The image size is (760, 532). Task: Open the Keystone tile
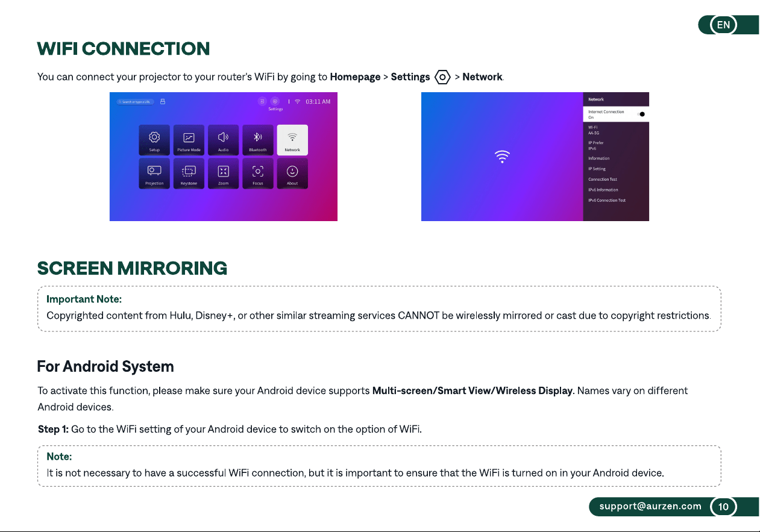189,174
